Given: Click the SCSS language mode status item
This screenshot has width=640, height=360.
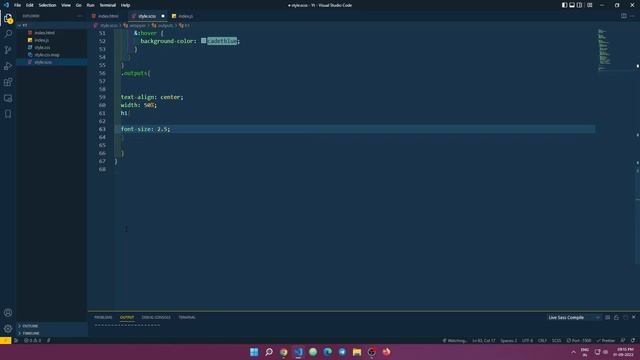Looking at the screenshot, I should pyautogui.click(x=556, y=340).
